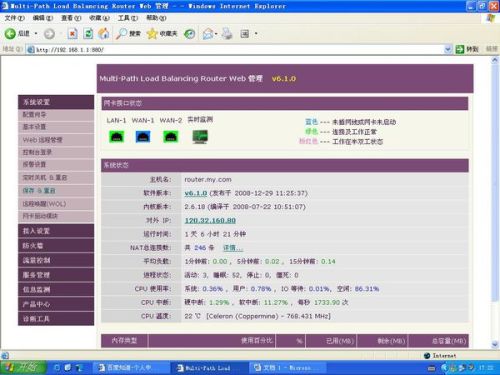Expand the 信息监测 sidebar section
The image size is (500, 375).
point(56,290)
